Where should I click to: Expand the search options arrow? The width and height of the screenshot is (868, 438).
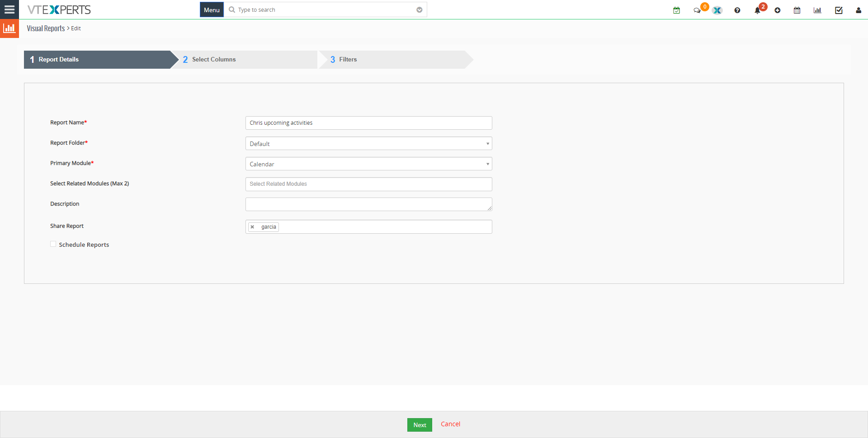(420, 10)
